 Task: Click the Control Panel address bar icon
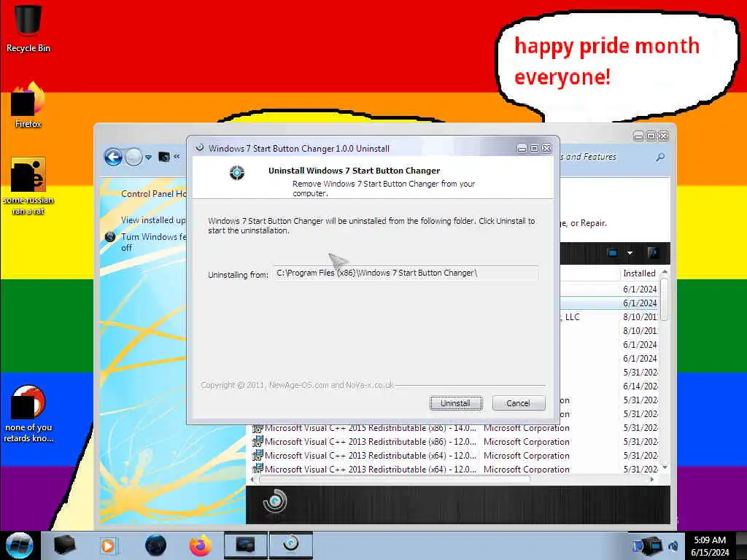click(x=164, y=156)
